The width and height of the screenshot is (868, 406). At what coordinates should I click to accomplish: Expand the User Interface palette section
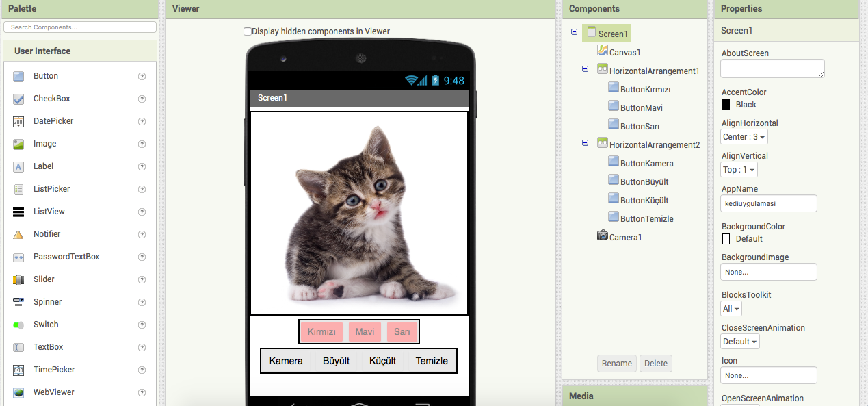(x=80, y=51)
